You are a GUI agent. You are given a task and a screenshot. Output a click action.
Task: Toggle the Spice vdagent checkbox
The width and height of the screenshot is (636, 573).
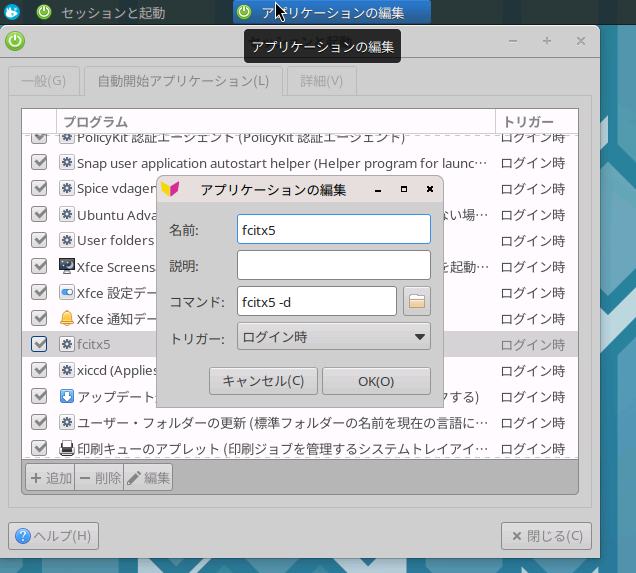pyautogui.click(x=39, y=189)
